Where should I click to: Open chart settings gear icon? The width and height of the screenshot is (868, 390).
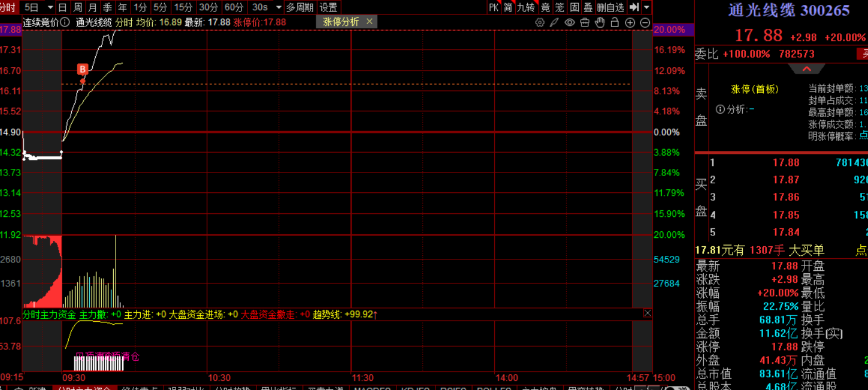point(540,22)
